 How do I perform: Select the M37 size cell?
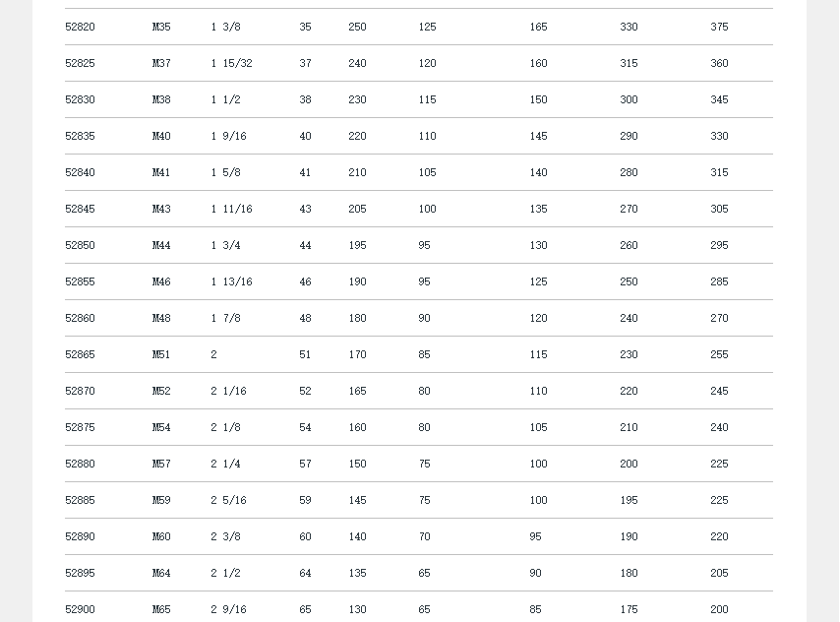(x=161, y=64)
